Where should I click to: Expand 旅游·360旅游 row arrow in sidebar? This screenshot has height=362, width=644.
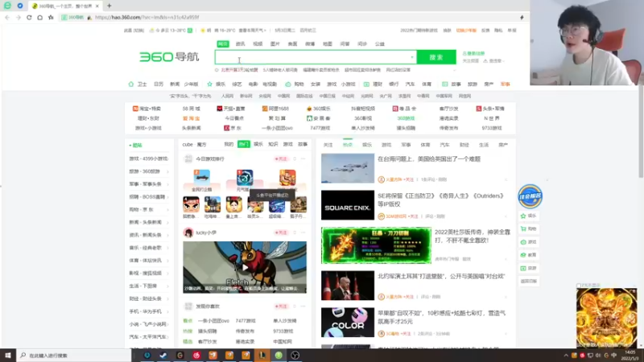(x=167, y=171)
